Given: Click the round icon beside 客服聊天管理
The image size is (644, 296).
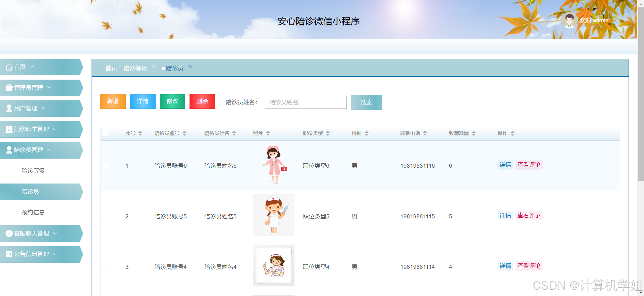Looking at the screenshot, I should click(9, 233).
